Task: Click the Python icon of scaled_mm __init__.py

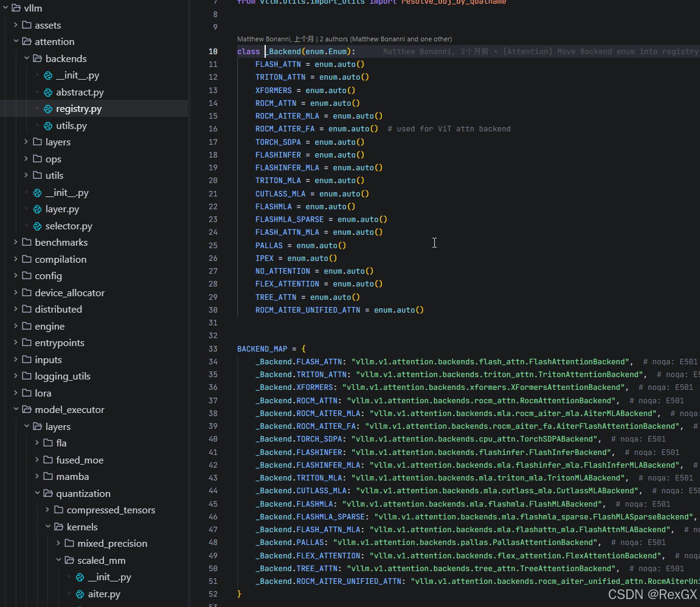Action: coord(80,577)
